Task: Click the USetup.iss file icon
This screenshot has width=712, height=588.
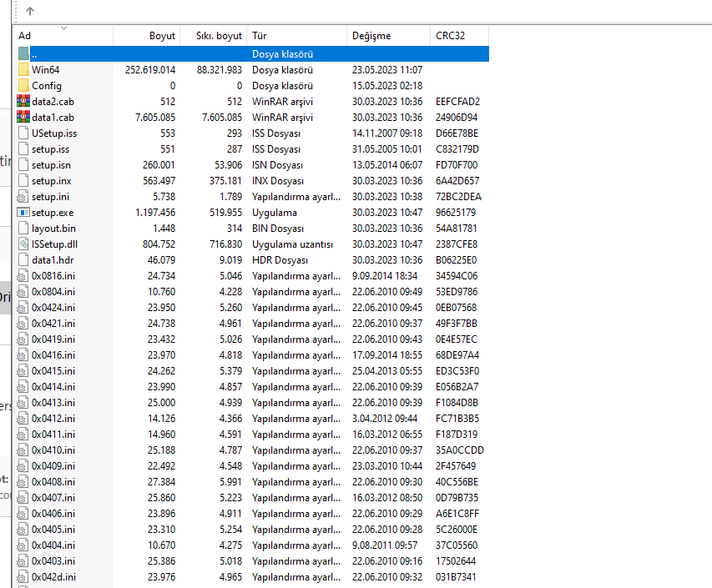Action: [x=23, y=133]
